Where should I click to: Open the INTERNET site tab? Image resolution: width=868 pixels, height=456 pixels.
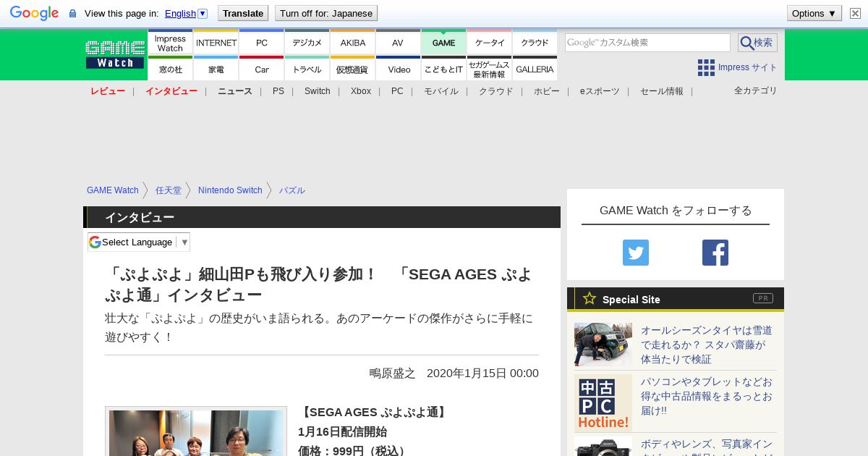click(x=216, y=43)
